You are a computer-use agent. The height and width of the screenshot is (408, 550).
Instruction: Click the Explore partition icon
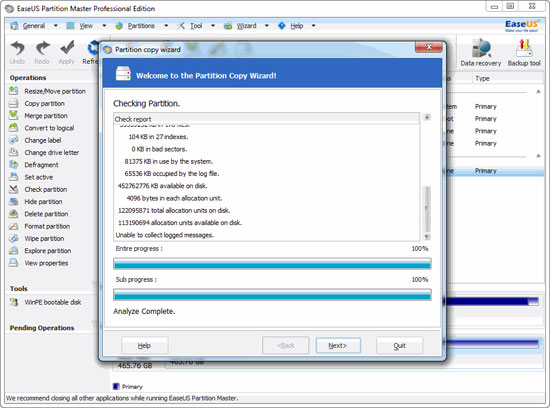(x=14, y=250)
